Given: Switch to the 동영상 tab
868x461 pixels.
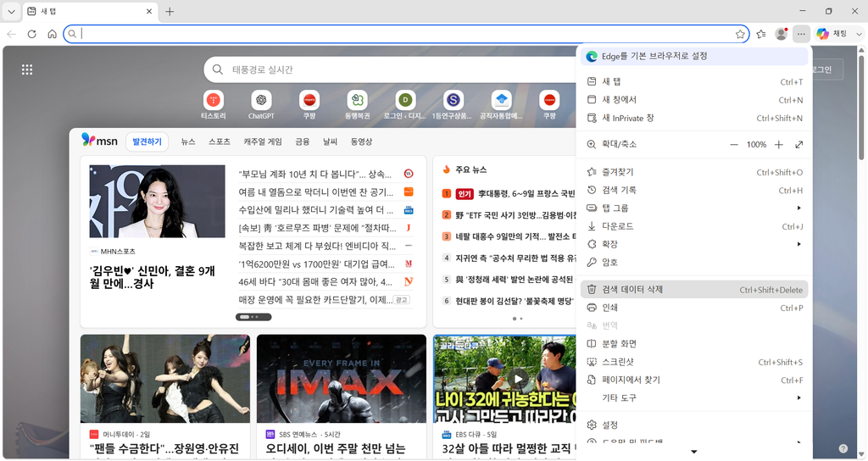Looking at the screenshot, I should click(x=361, y=142).
